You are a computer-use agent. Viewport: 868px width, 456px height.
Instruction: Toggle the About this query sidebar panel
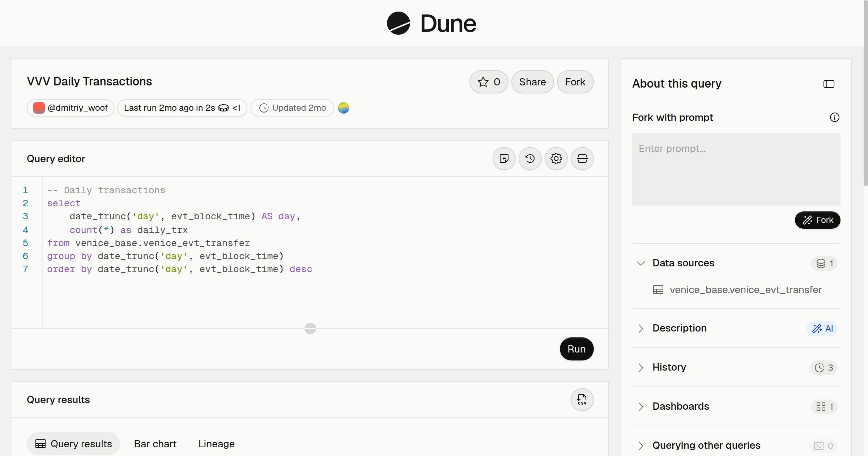829,84
